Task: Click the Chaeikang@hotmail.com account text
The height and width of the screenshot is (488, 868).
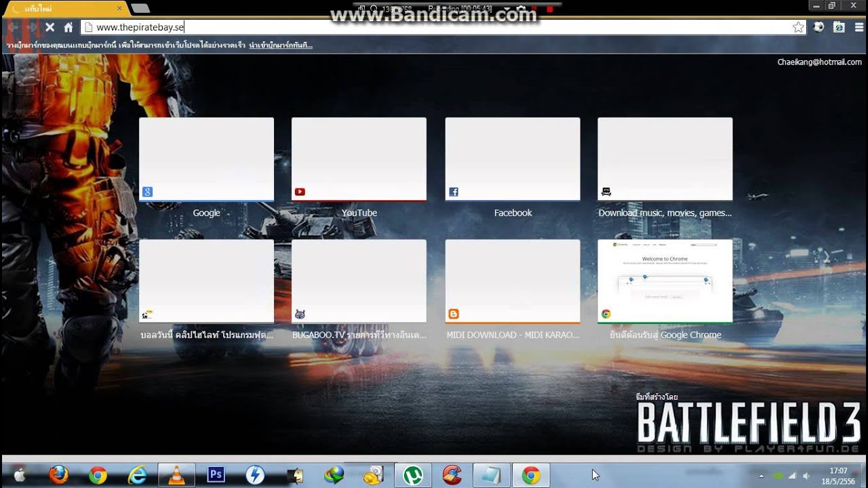Action: pyautogui.click(x=819, y=62)
